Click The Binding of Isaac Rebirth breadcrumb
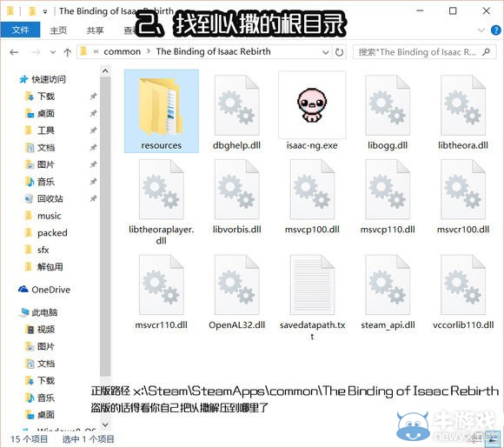Viewport: 504px width, 448px height. click(x=214, y=51)
